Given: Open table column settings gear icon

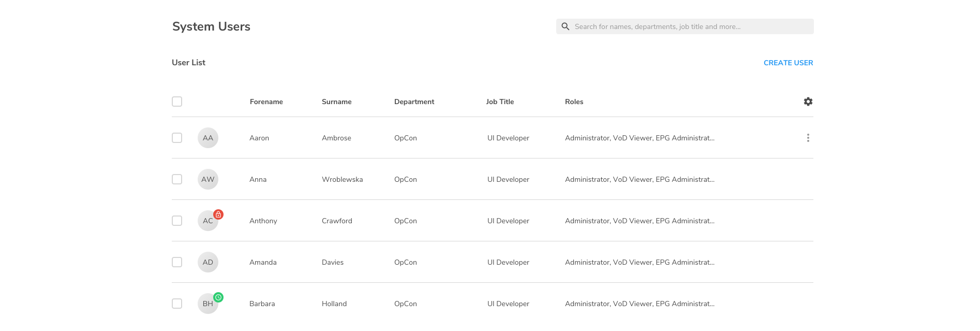Looking at the screenshot, I should pyautogui.click(x=808, y=102).
